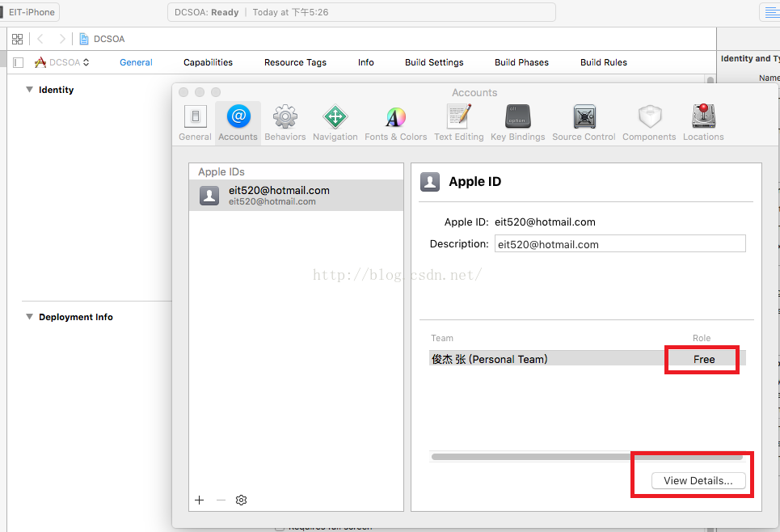This screenshot has height=532, width=780.
Task: Select the Accounts preferences icon
Action: point(238,116)
